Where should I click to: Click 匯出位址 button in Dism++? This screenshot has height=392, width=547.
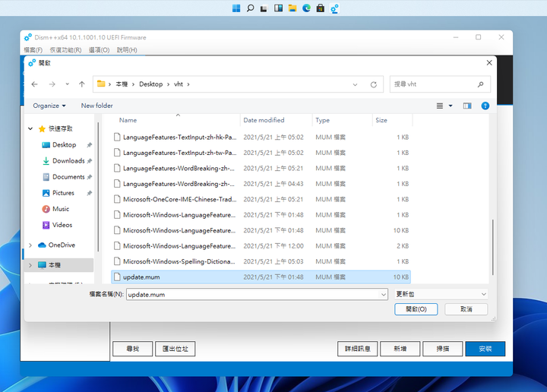pyautogui.click(x=175, y=349)
